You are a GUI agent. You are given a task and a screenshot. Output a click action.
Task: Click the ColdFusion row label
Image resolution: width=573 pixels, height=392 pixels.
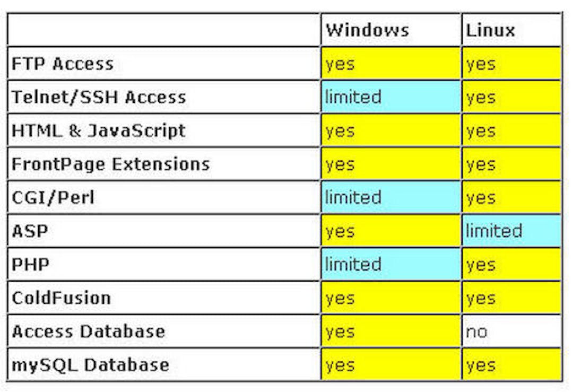click(61, 298)
